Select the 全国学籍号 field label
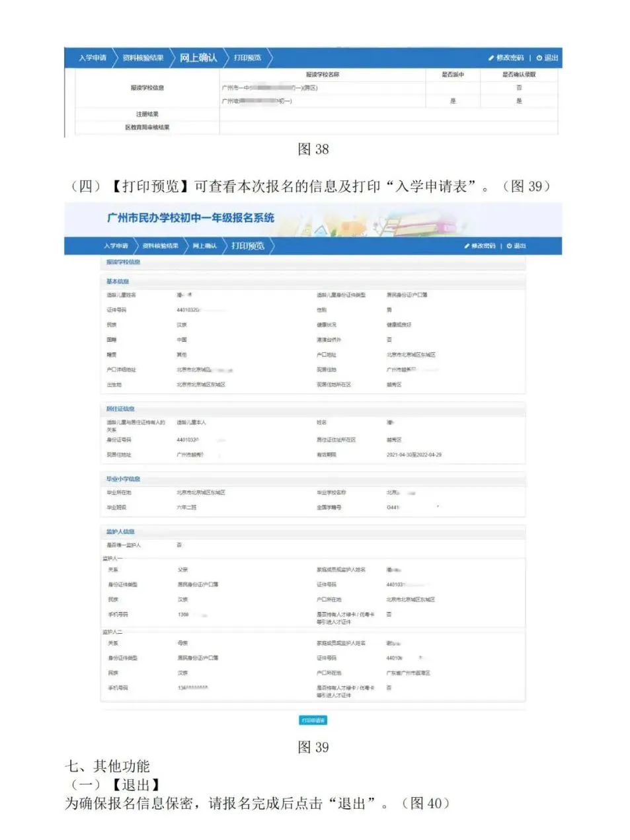Image resolution: width=630 pixels, height=840 pixels. (x=329, y=508)
